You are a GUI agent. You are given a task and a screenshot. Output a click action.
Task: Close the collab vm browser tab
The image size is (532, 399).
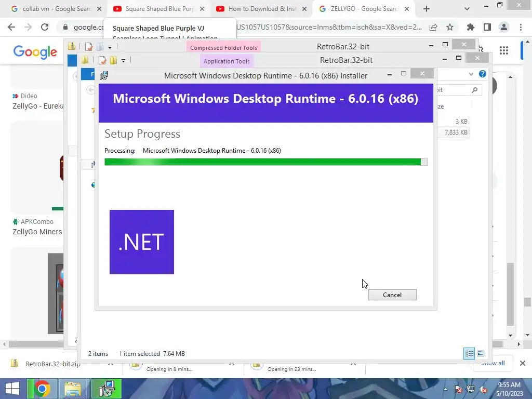(99, 9)
